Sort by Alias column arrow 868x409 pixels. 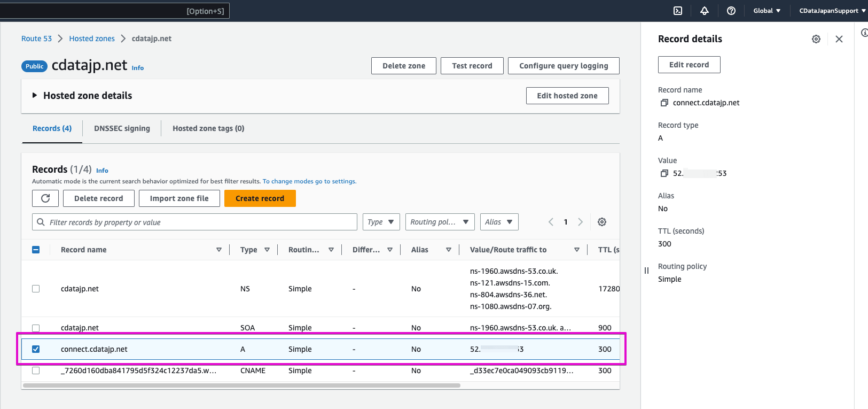pyautogui.click(x=449, y=250)
